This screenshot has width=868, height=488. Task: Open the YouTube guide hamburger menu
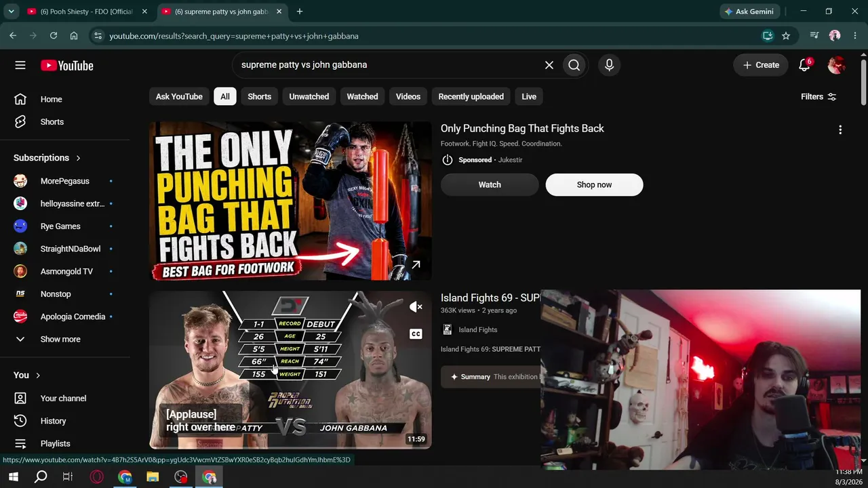coord(20,65)
